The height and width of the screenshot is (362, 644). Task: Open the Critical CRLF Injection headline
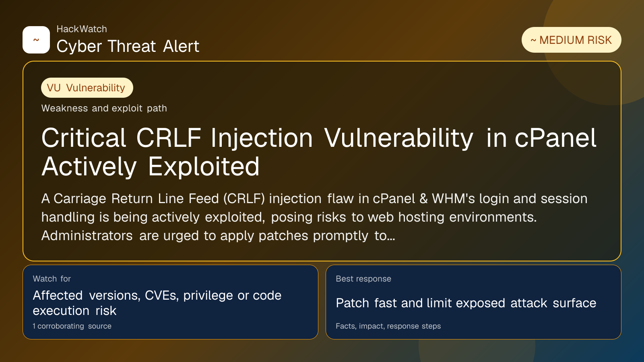pos(319,152)
